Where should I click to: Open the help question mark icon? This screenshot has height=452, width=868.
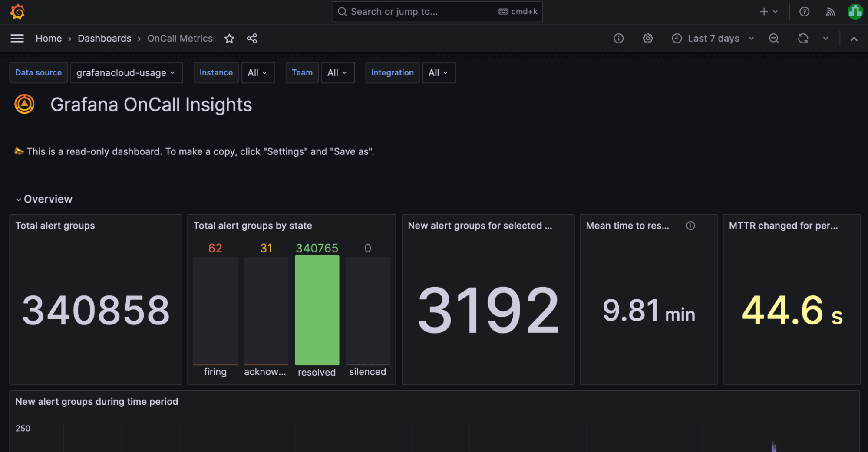pos(804,12)
